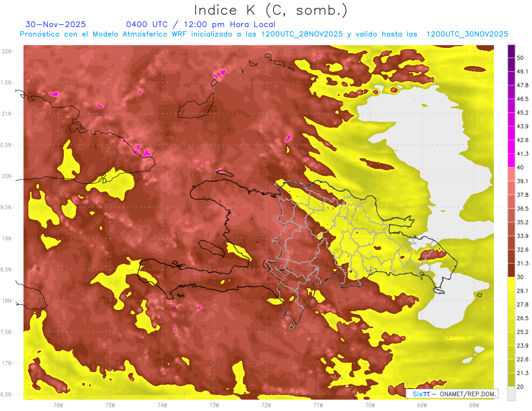
Task: Click the "21N" latitude axis label
Action: pyautogui.click(x=7, y=114)
